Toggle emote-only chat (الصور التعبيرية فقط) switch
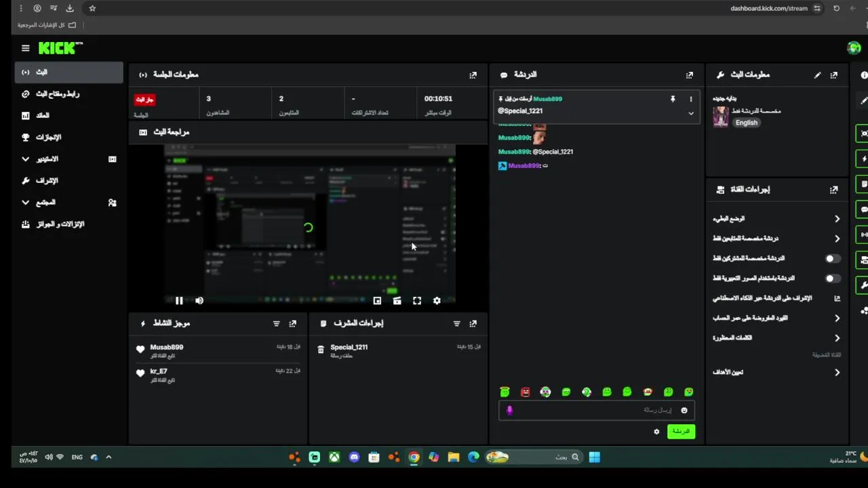This screenshot has width=868, height=488. point(832,279)
